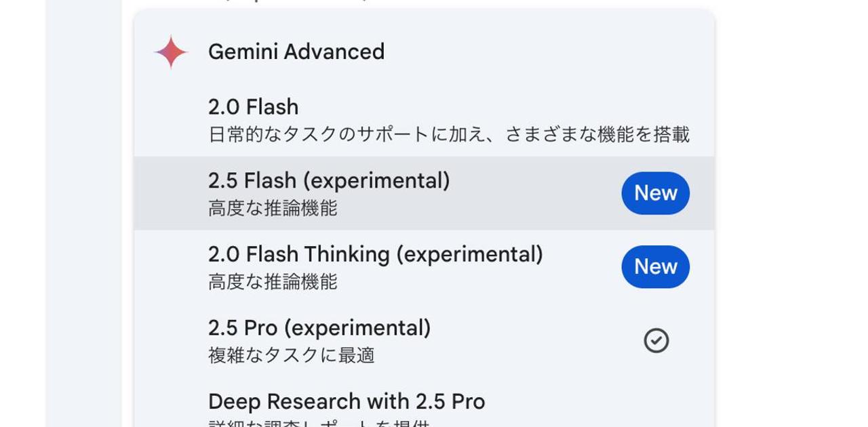Pick the 2.5 Pro (experimental) model
868x427 pixels.
coord(319,328)
